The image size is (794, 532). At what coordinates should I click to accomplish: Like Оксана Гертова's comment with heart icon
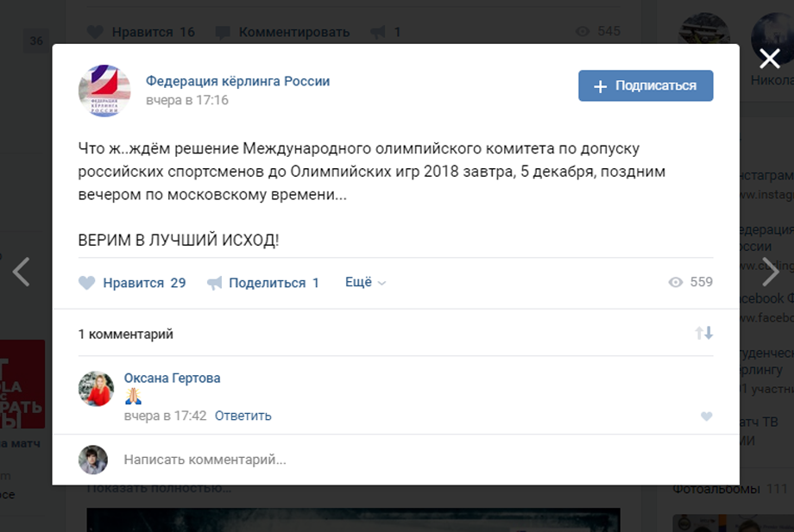tap(706, 416)
